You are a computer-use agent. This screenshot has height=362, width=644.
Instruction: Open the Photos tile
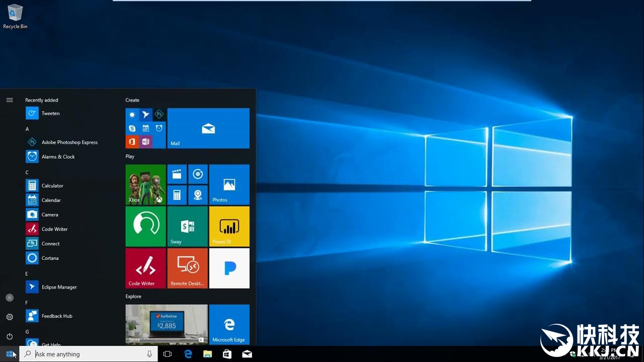(229, 185)
